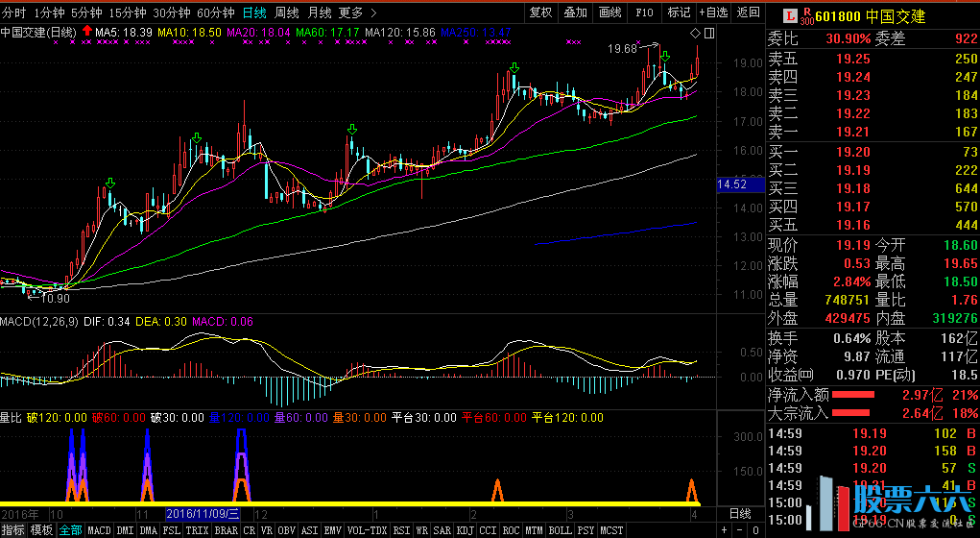Toggle the 叠加 overlay option
Screen dimensions: 980x538
pyautogui.click(x=576, y=12)
